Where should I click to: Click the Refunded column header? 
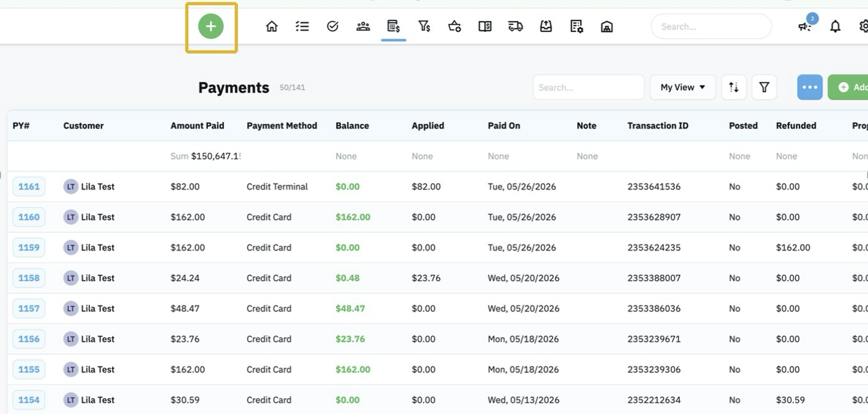(x=796, y=126)
